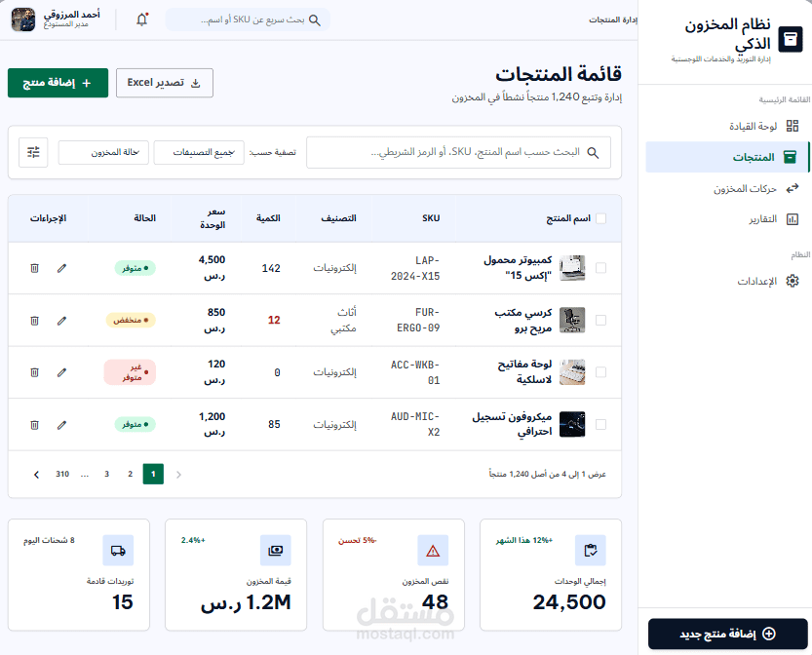The image size is (812, 655).
Task: Go to page 3
Action: click(106, 474)
